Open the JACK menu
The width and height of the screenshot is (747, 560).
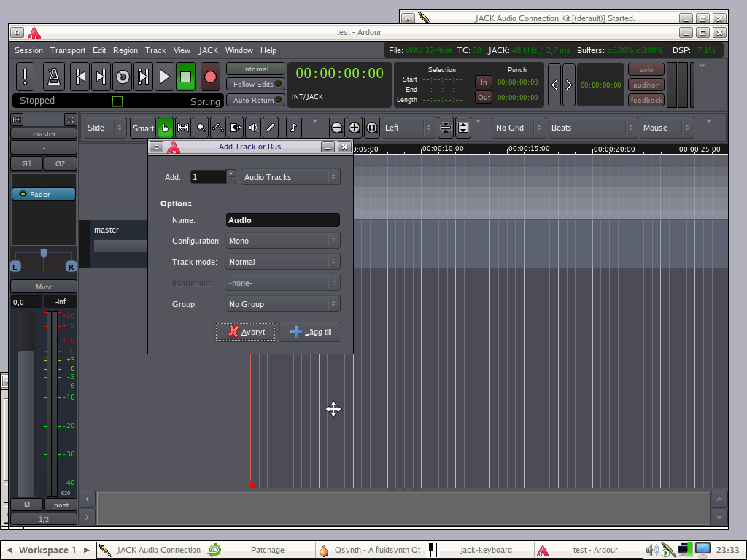coord(208,50)
